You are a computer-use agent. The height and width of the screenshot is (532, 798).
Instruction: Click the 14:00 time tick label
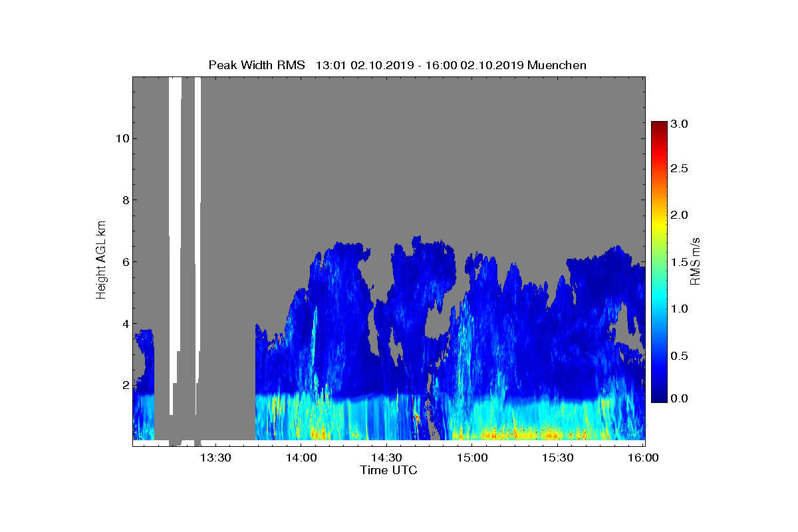coord(301,458)
